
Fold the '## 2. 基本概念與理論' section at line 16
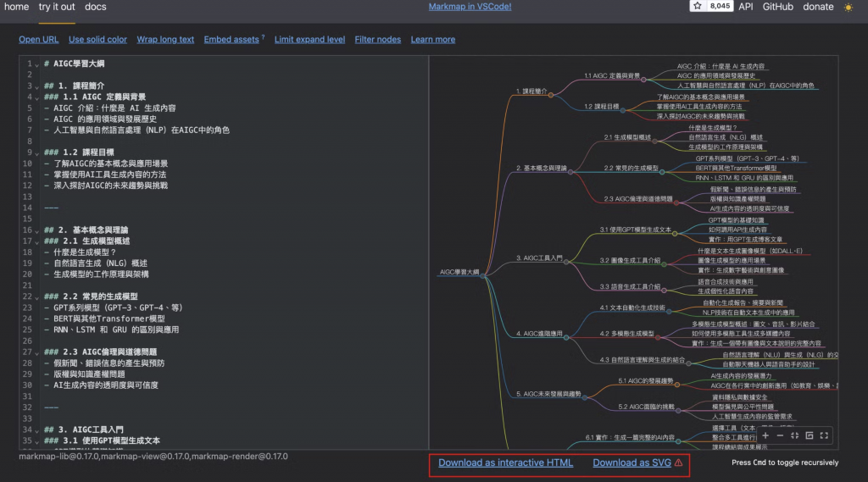pos(37,230)
